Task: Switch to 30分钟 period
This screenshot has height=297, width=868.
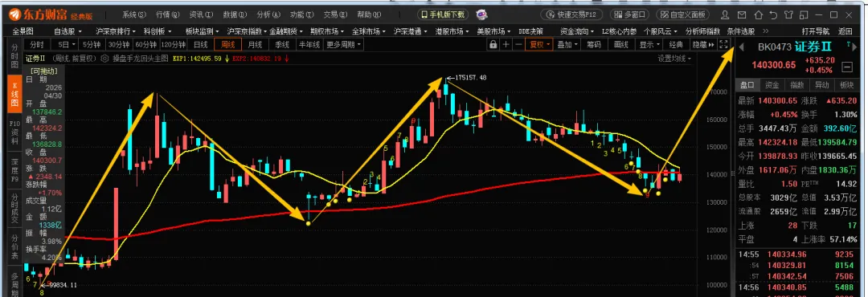Action: pos(118,45)
